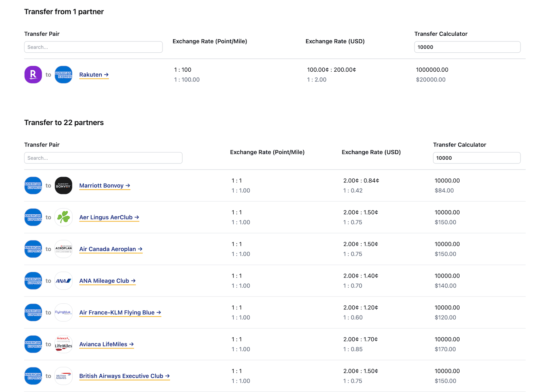Select the '1 : 0.60' Flying Blue ratio
This screenshot has height=392, width=544.
click(353, 318)
